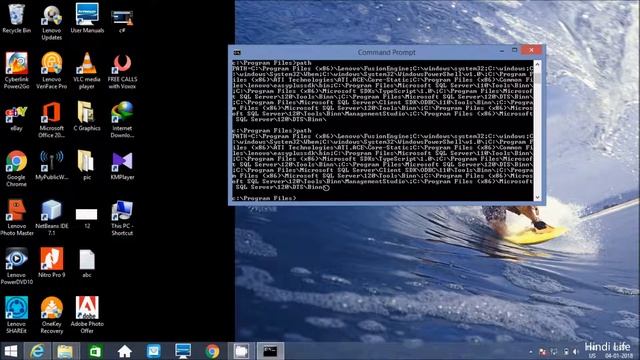Launch Internet Download Manager shortcut

click(x=122, y=120)
